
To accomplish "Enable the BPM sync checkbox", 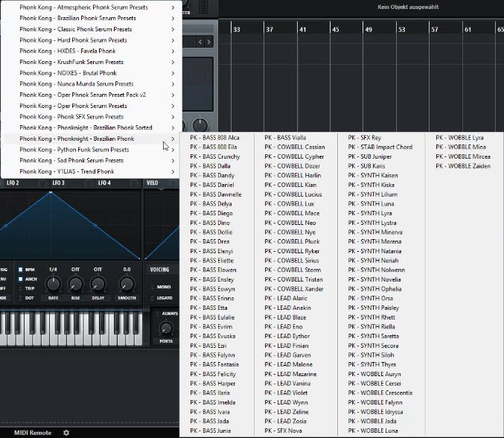I will (x=22, y=270).
